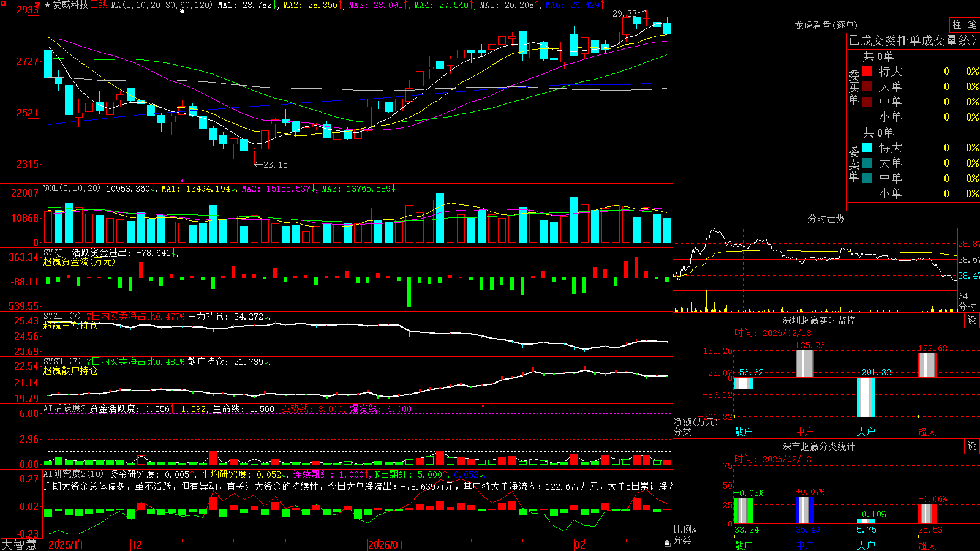This screenshot has width=980, height=551.
Task: Click the MA(5,10,20,30,60,120) indicator label
Action: pyautogui.click(x=162, y=5)
